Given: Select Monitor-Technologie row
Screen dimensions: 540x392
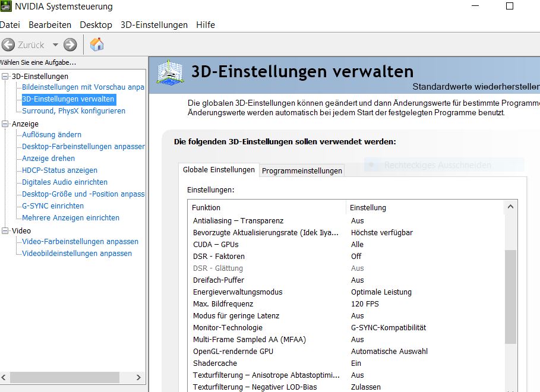Looking at the screenshot, I should pyautogui.click(x=346, y=328).
